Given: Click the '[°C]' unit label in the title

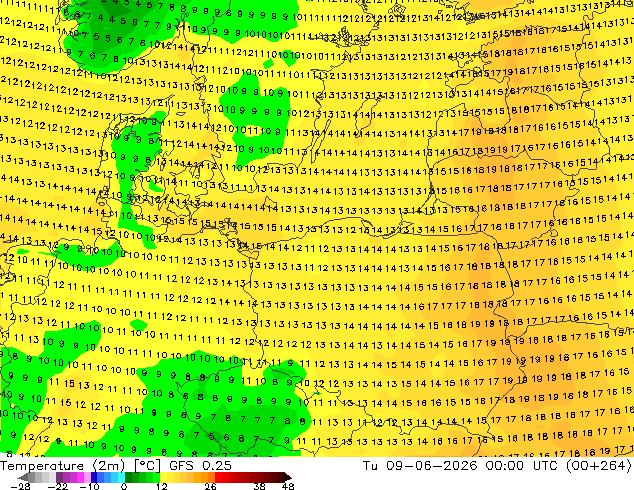Looking at the screenshot, I should pyautogui.click(x=147, y=466).
